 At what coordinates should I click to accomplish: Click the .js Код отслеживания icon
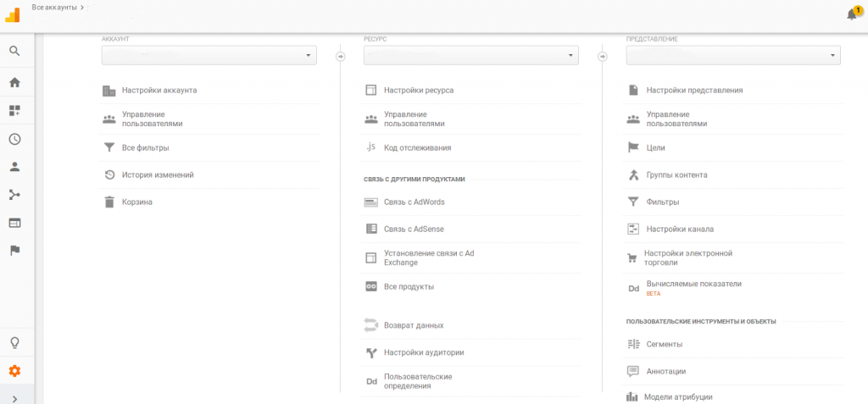371,147
